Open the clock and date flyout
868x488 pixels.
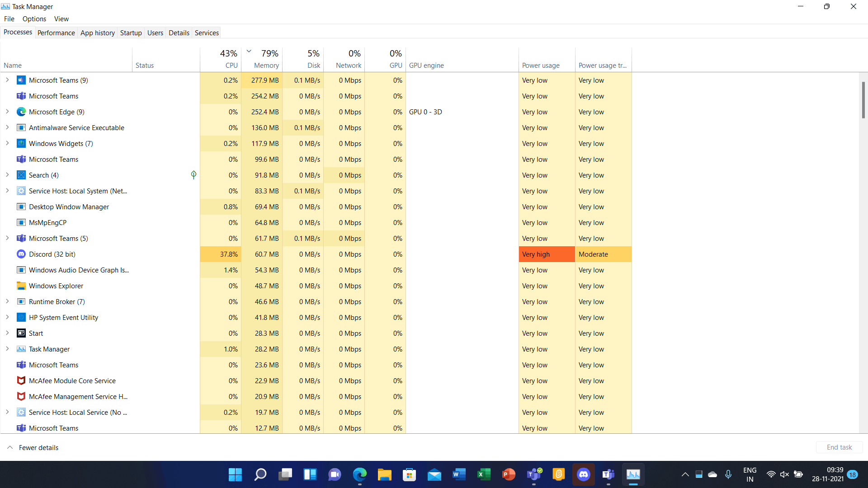[828, 474]
